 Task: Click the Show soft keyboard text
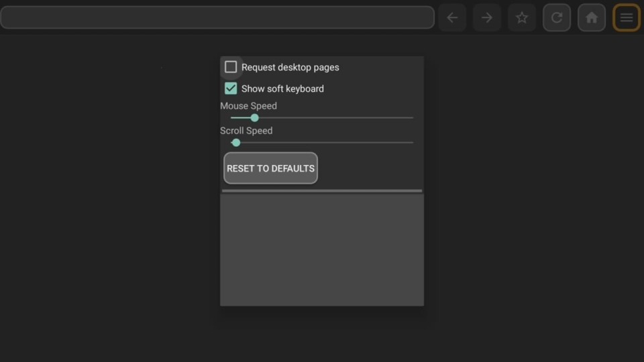click(282, 88)
